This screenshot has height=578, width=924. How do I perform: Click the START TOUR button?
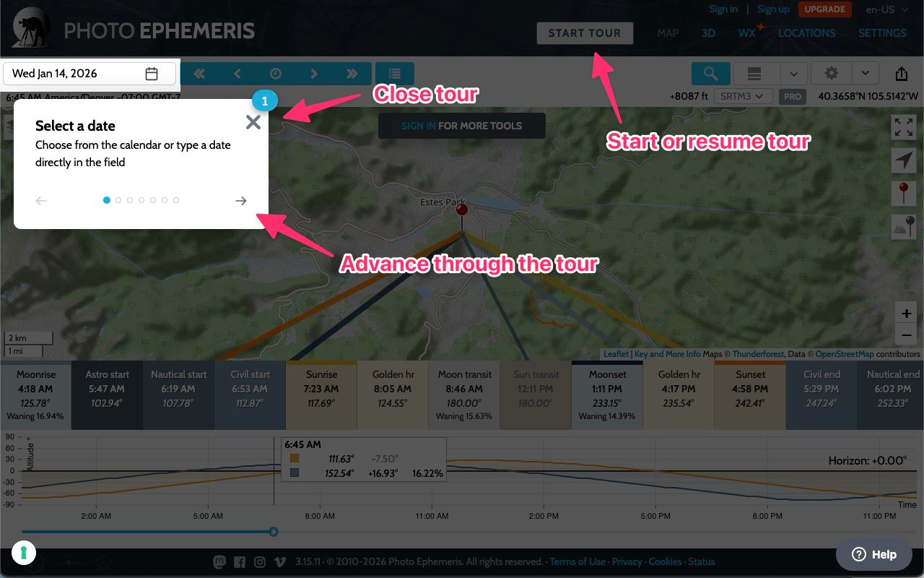[585, 33]
